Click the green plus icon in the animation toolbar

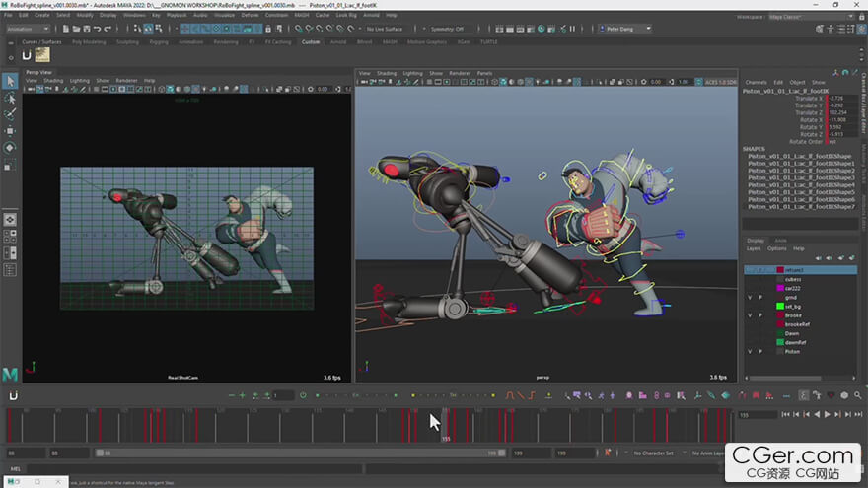(x=242, y=395)
